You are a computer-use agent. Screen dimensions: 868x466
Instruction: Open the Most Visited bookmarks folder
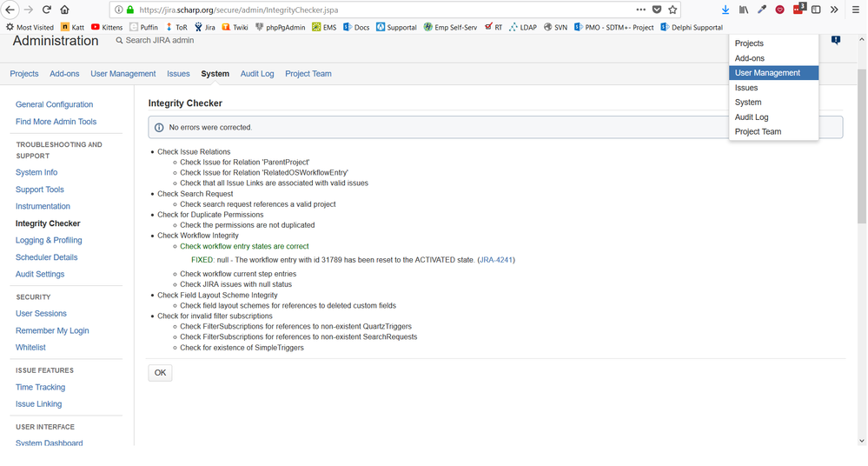(30, 27)
